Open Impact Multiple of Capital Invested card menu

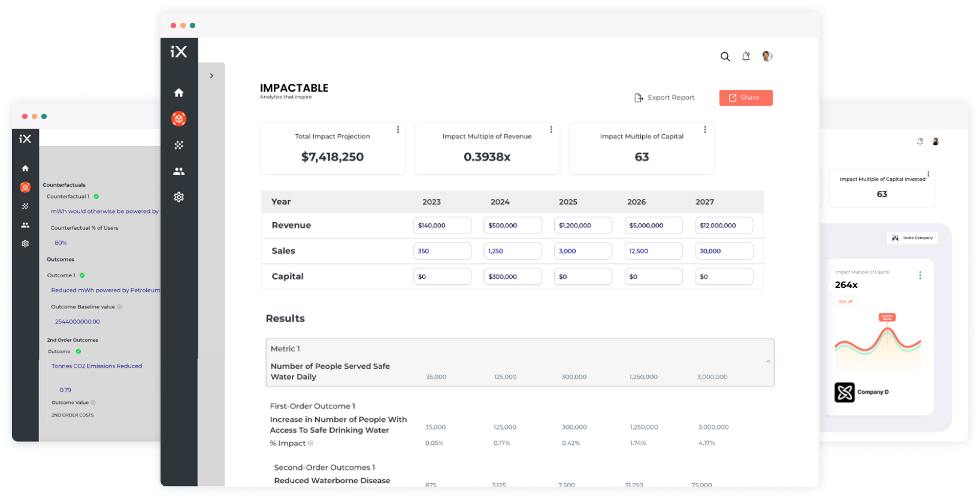tap(928, 174)
